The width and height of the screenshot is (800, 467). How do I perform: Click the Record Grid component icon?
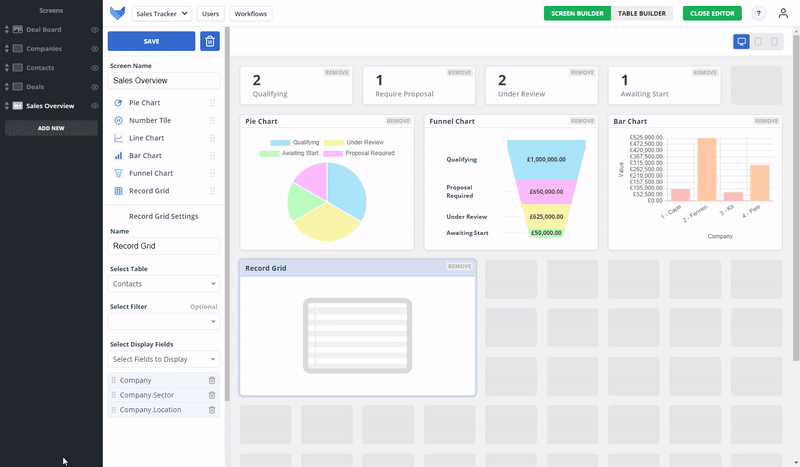pyautogui.click(x=118, y=191)
